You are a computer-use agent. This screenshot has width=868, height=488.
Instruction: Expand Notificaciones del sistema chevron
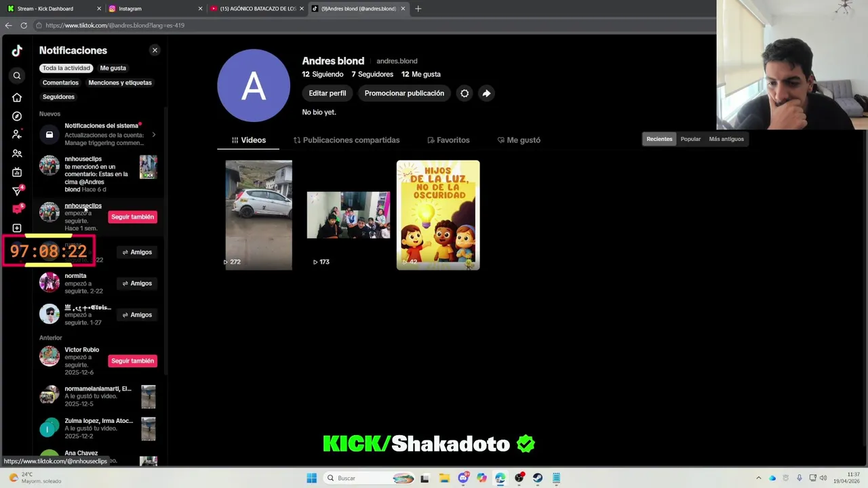153,135
